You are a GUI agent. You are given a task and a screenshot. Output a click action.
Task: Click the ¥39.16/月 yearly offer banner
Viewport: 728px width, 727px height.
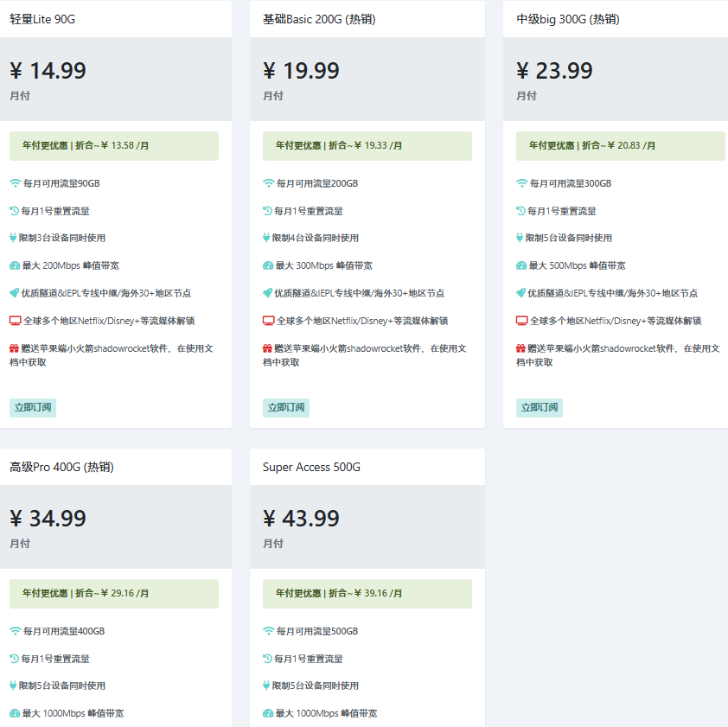point(367,594)
